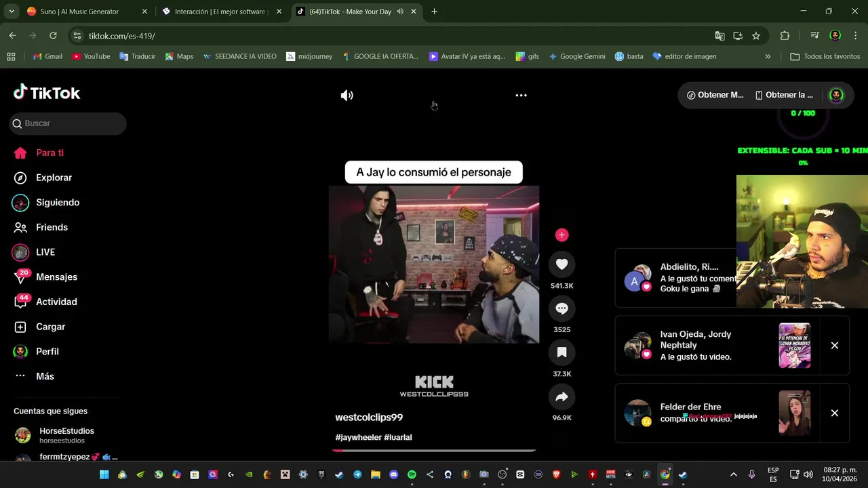868x488 pixels.
Task: Open Explorar in the sidebar
Action: pyautogui.click(x=54, y=178)
